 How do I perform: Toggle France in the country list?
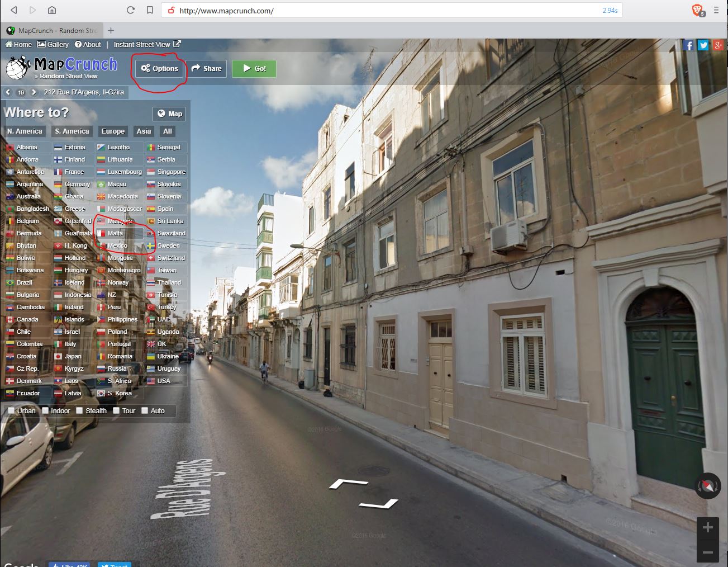(73, 172)
